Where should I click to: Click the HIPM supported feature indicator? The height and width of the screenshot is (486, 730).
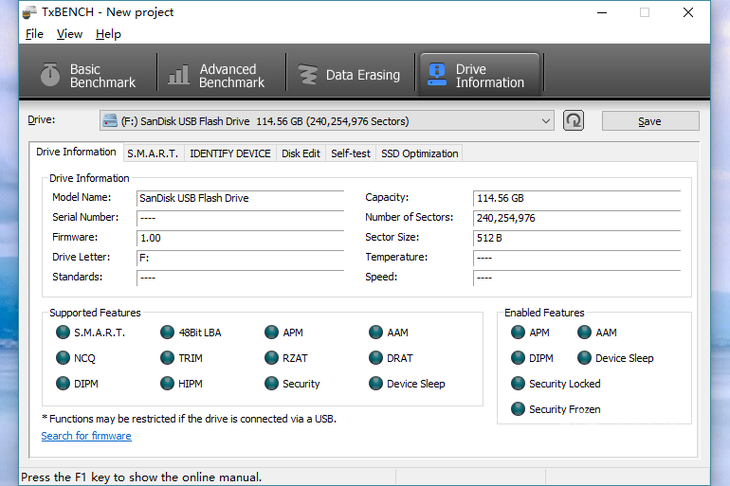[167, 384]
